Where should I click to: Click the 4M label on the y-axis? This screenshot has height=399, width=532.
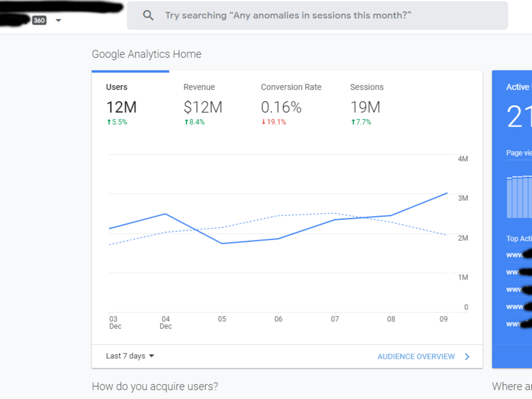pyautogui.click(x=463, y=159)
